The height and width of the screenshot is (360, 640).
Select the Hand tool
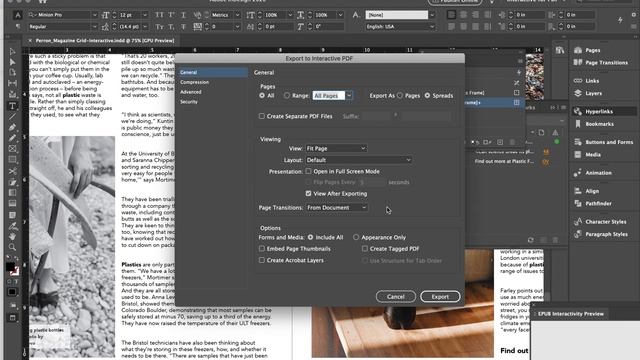[x=12, y=236]
